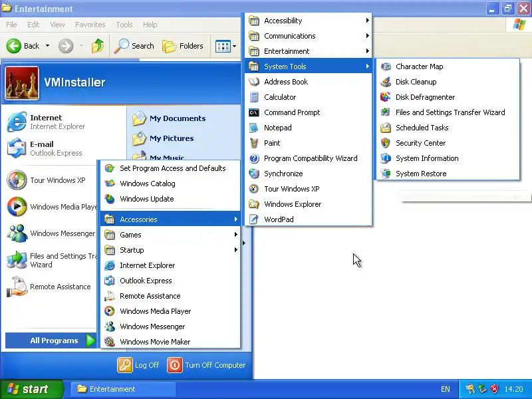The height and width of the screenshot is (399, 532).
Task: Switch to Entertainment taskbar window button
Action: coord(124,389)
